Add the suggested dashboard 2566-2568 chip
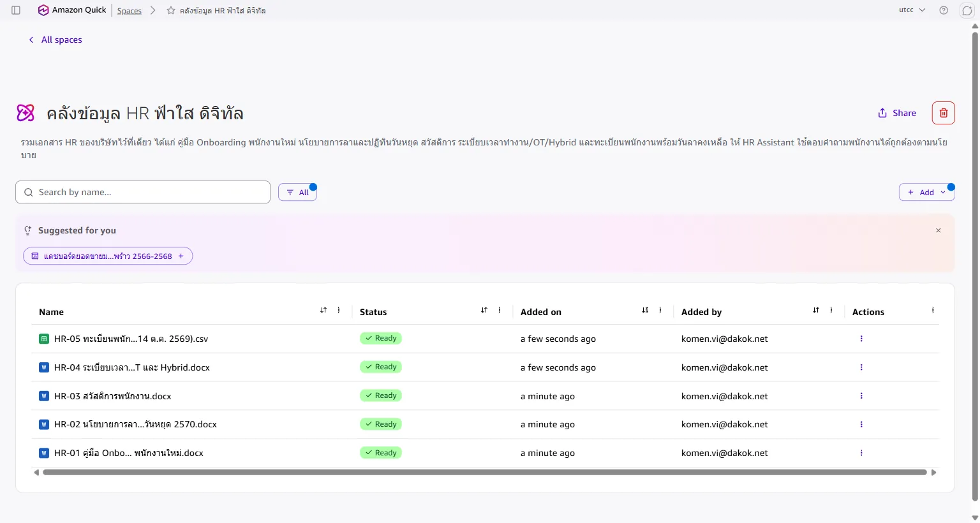Image resolution: width=980 pixels, height=523 pixels. pos(108,256)
